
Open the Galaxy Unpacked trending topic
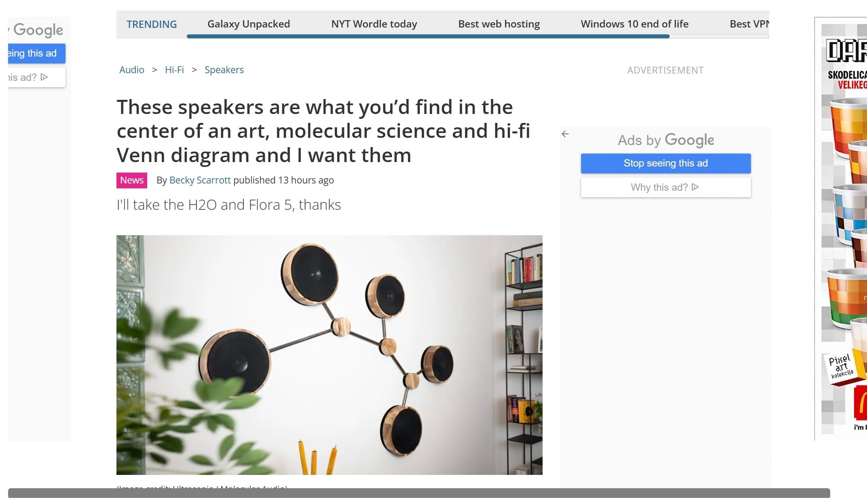[248, 24]
